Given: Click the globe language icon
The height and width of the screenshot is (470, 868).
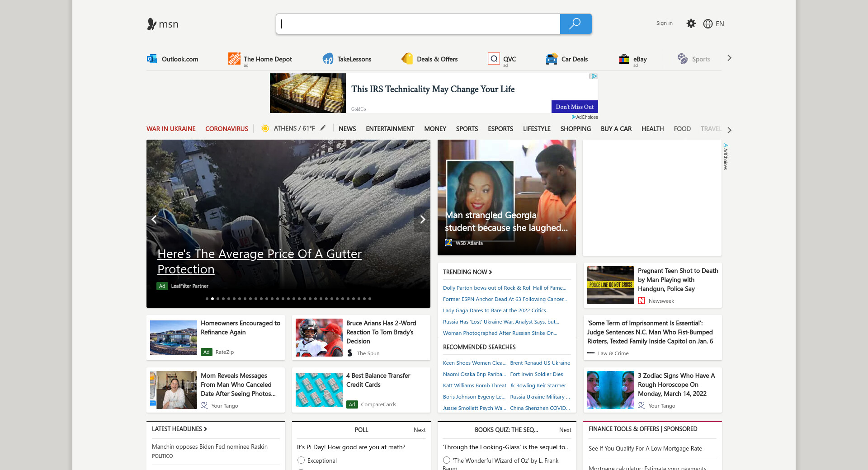Looking at the screenshot, I should point(708,24).
